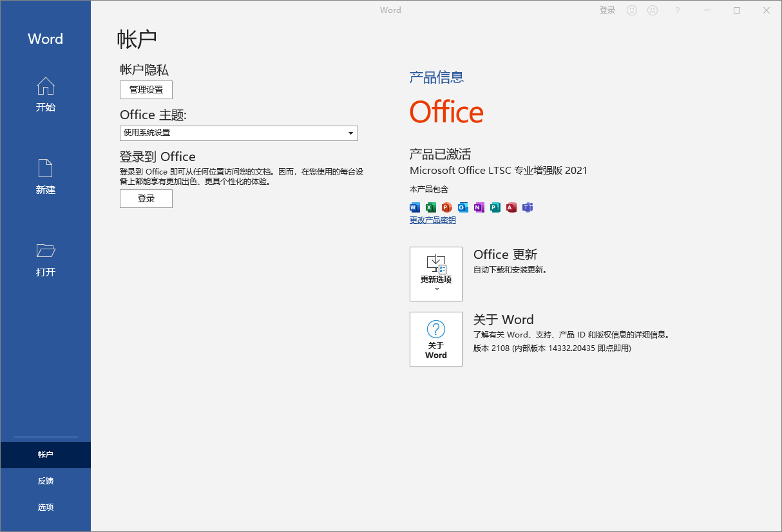Click the 产品信息 heading
The height and width of the screenshot is (532, 782).
tap(437, 77)
